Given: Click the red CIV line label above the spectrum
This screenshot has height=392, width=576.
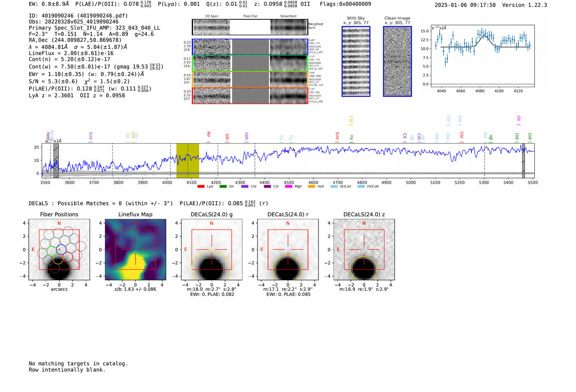Looking at the screenshot, I should coord(462,137).
